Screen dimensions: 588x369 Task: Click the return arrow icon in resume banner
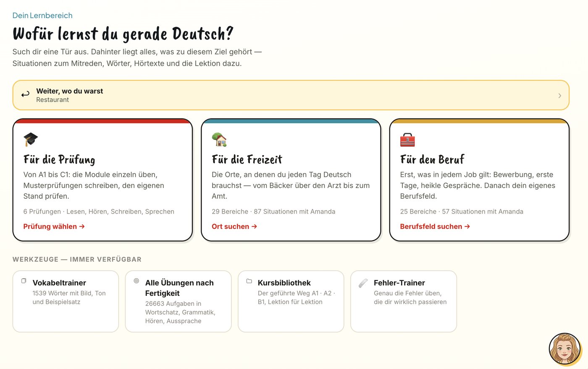click(26, 95)
